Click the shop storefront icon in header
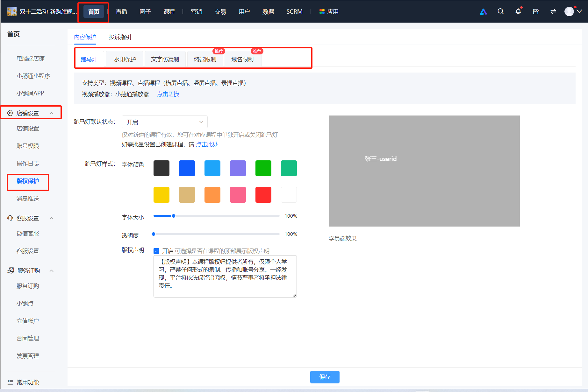The width and height of the screenshot is (588, 392). tap(536, 11)
